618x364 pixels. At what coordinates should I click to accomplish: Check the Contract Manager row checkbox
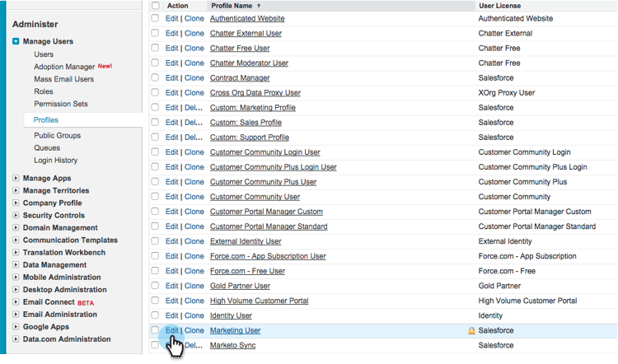(x=155, y=77)
